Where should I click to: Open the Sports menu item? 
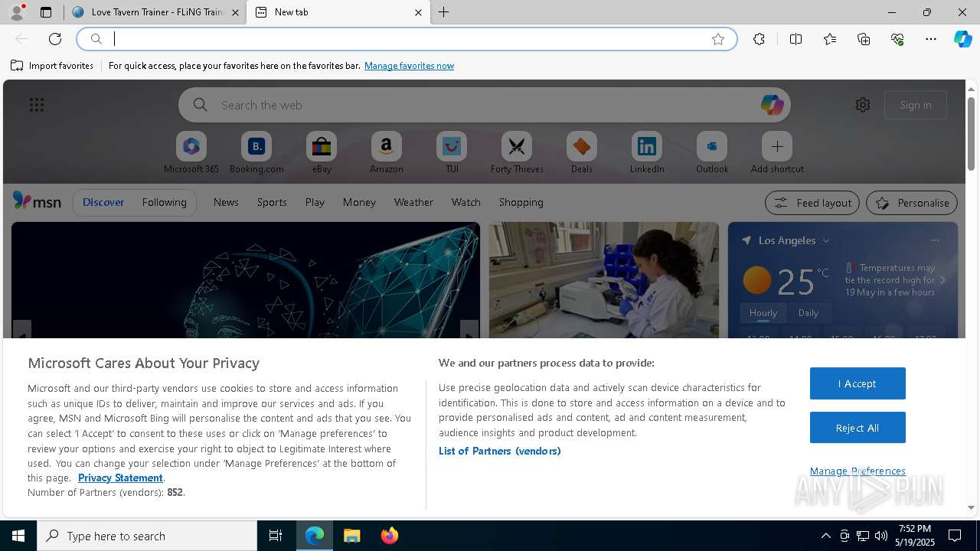(272, 202)
